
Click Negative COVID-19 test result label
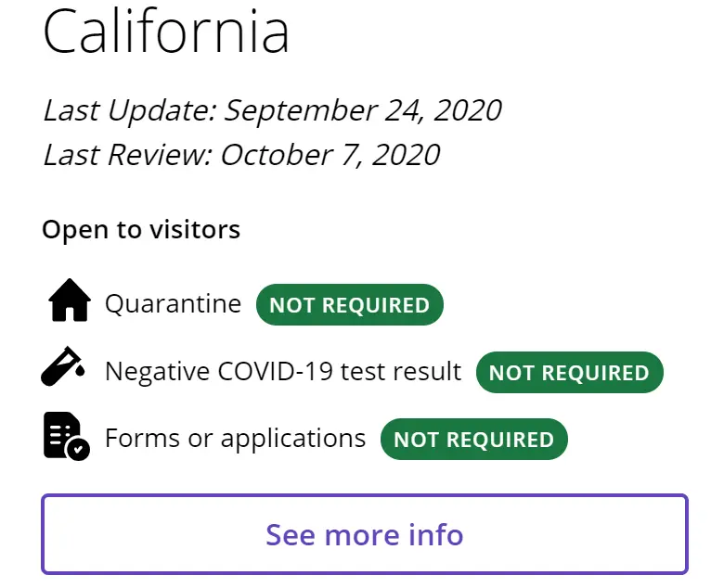(283, 372)
